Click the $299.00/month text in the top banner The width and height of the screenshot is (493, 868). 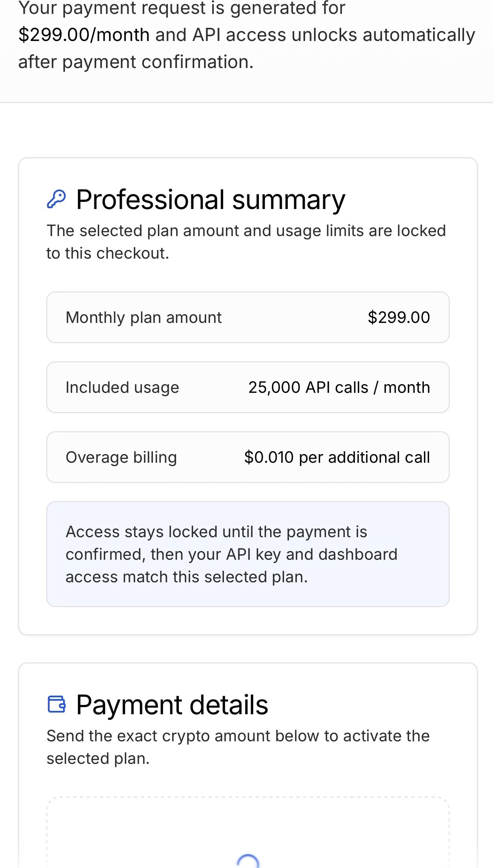pyautogui.click(x=84, y=35)
